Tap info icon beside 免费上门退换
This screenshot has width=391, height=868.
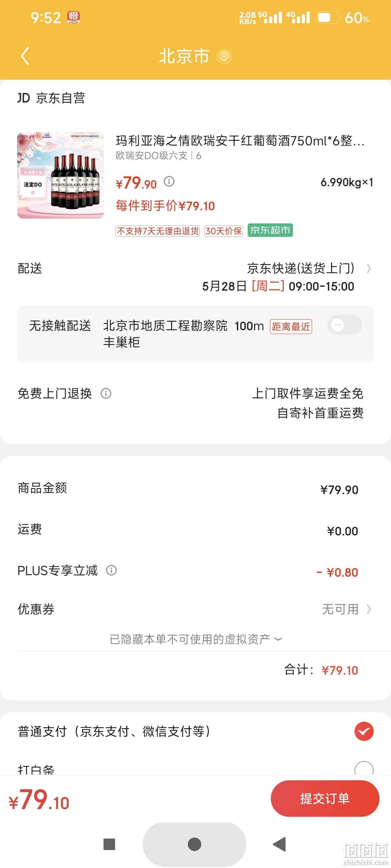(x=106, y=393)
